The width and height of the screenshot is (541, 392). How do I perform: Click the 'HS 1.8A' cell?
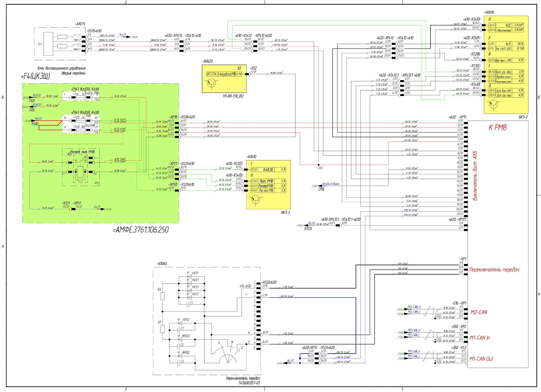(x=520, y=48)
